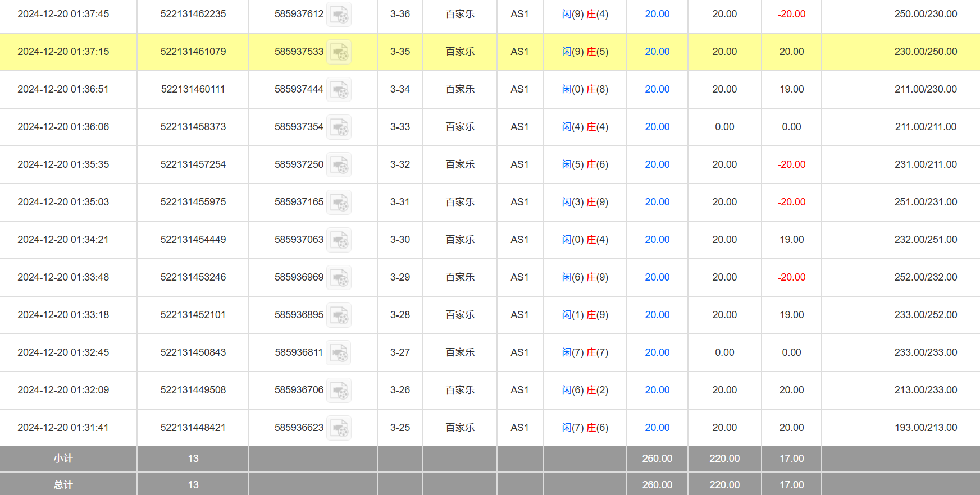Select order number 522131461079
The height and width of the screenshot is (495, 980).
[193, 52]
